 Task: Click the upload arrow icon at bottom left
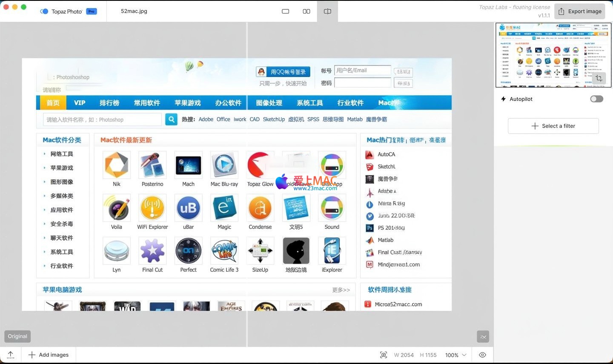coord(11,355)
